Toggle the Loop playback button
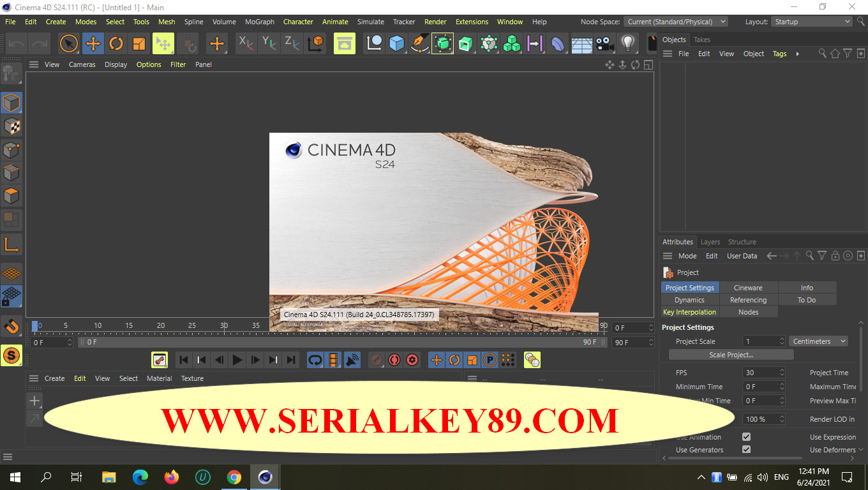The height and width of the screenshot is (490, 868). coord(315,360)
